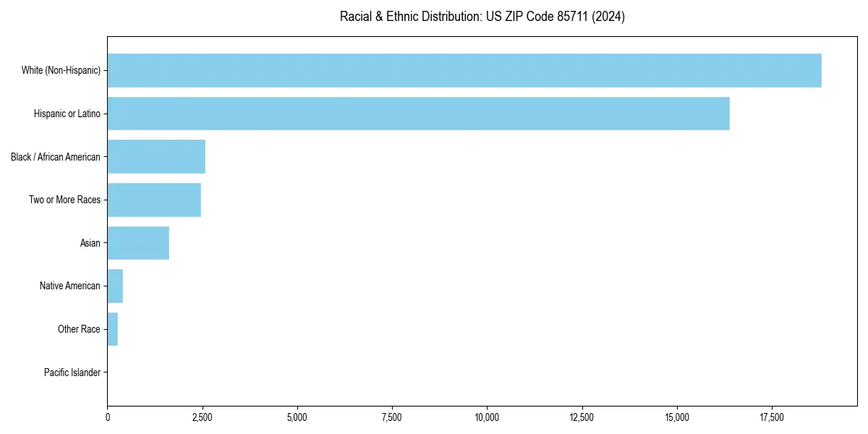868x434 pixels.
Task: Click the 0 tick mark label
Action: tap(107, 417)
